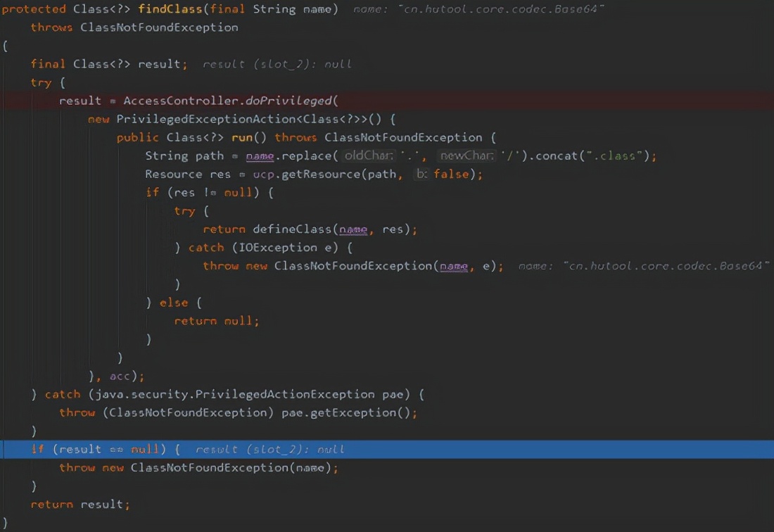Viewport: 774px width, 532px height.
Task: Click the newChar parameter hint
Action: tap(467, 156)
